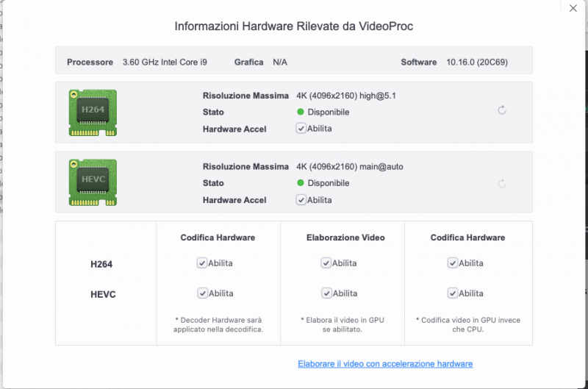Toggle H264 in the rightmost Codifica Hardware column
This screenshot has width=588, height=389.
(453, 263)
